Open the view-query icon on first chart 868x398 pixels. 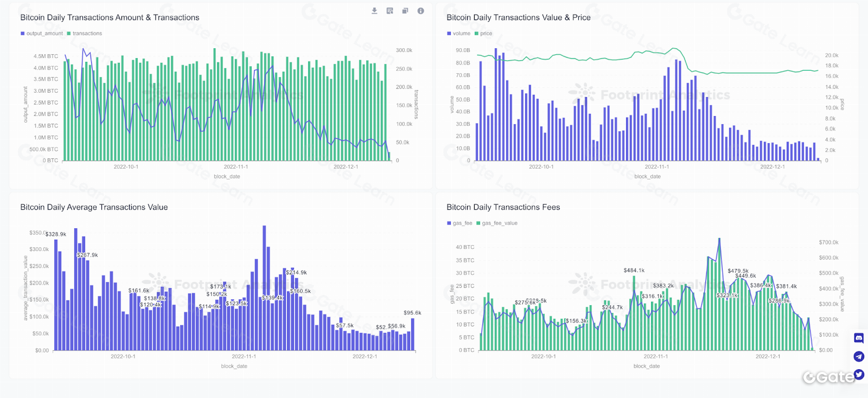coord(390,11)
